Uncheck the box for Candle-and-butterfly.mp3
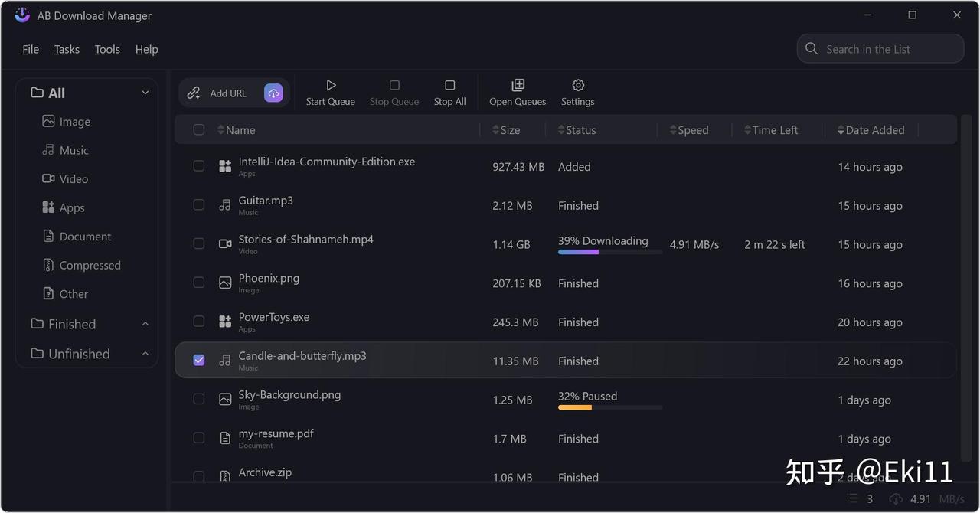The width and height of the screenshot is (980, 513). pyautogui.click(x=199, y=361)
